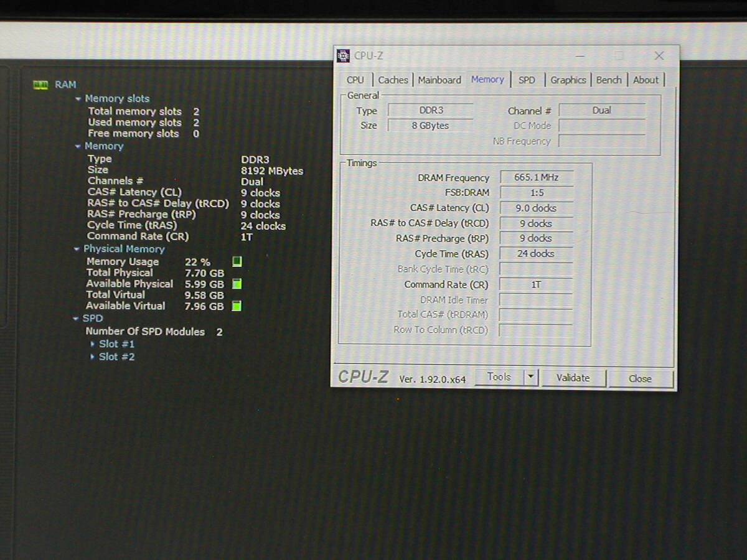Collapse the Physical Memory section
747x560 pixels.
click(77, 249)
